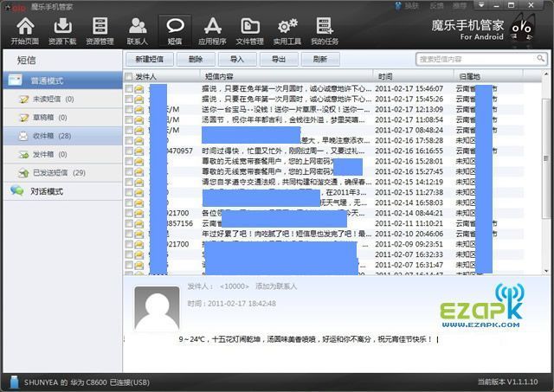The image size is (554, 392).
Task: Click the 刷新 refresh button
Action: point(320,60)
